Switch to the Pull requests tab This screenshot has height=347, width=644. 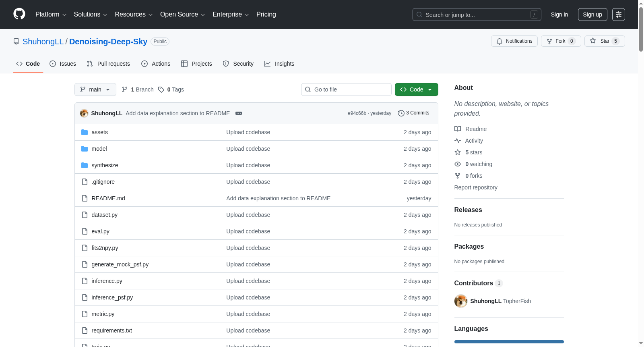(108, 64)
